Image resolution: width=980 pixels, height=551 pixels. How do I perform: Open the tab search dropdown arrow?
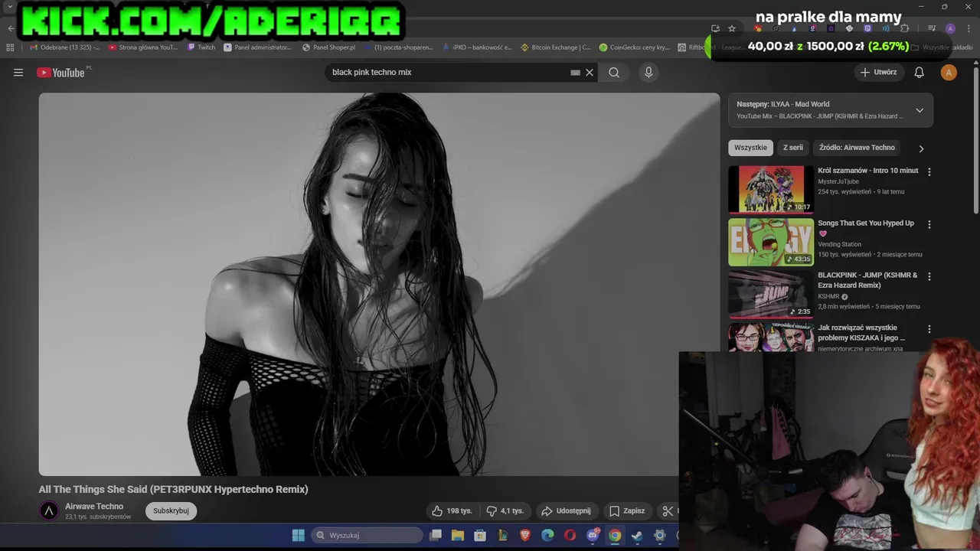tap(10, 7)
